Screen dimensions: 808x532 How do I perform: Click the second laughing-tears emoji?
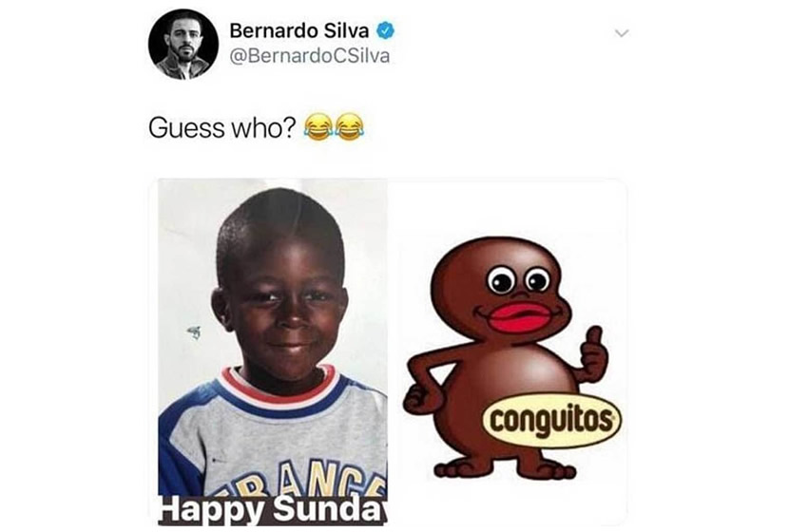[350, 126]
